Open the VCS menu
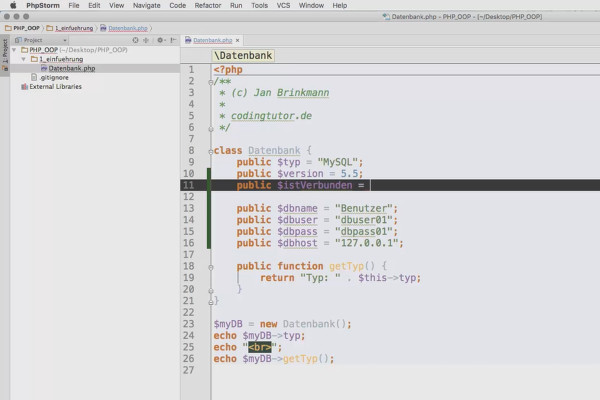This screenshot has height=400, width=600. pyautogui.click(x=283, y=5)
